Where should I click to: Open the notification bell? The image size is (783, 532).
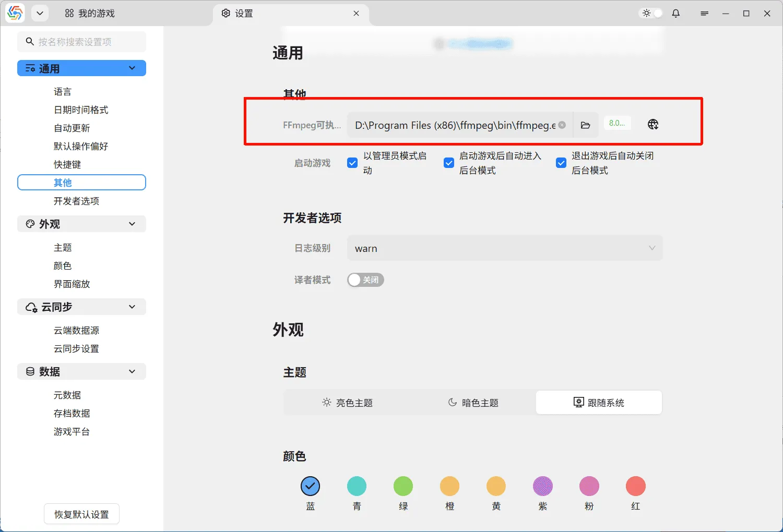(676, 14)
